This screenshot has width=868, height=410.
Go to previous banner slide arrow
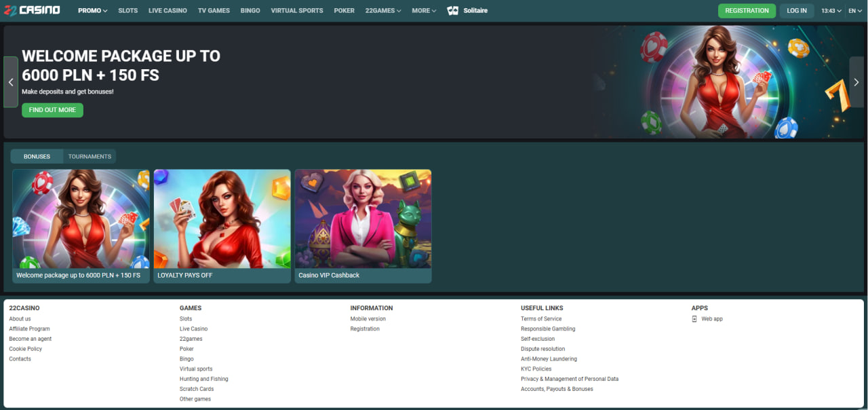click(11, 82)
